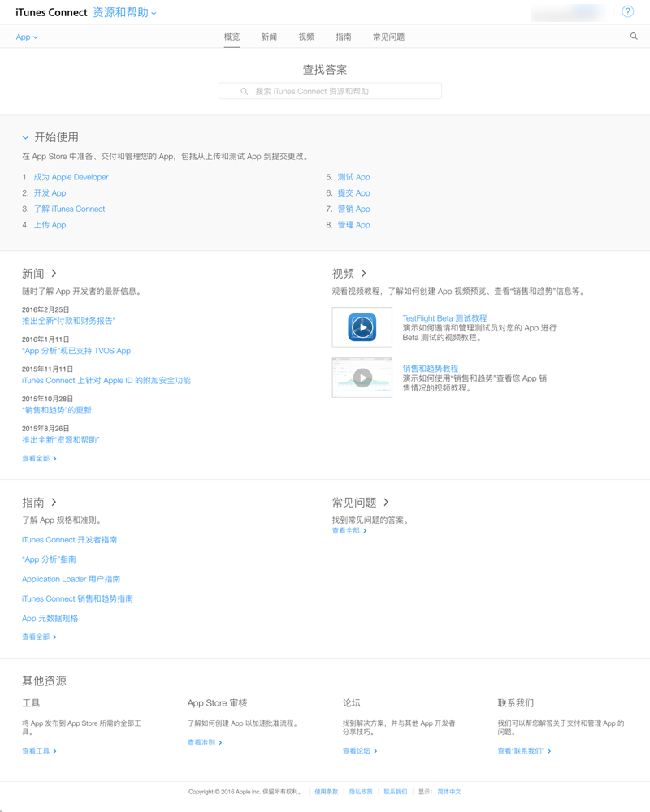
Task: Click the iTunes Connect logo title
Action: coord(51,12)
